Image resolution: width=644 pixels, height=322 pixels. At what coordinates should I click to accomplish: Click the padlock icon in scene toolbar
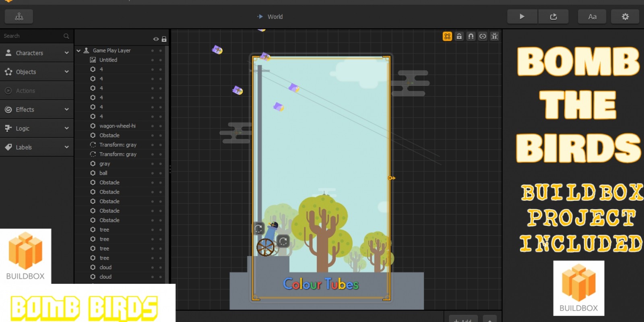(459, 36)
